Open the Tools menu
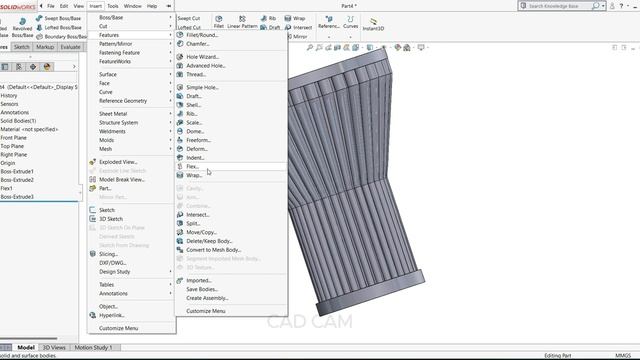The width and height of the screenshot is (640, 360). (x=113, y=6)
